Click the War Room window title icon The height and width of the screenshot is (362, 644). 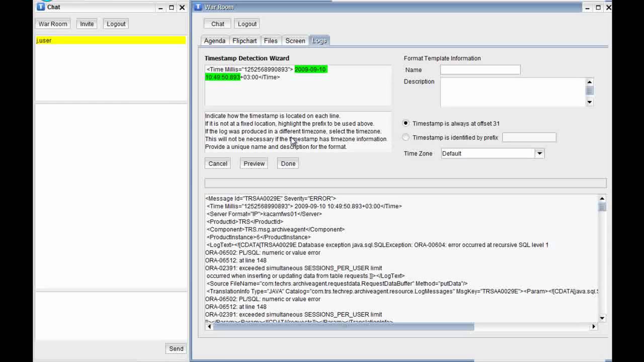pyautogui.click(x=198, y=7)
